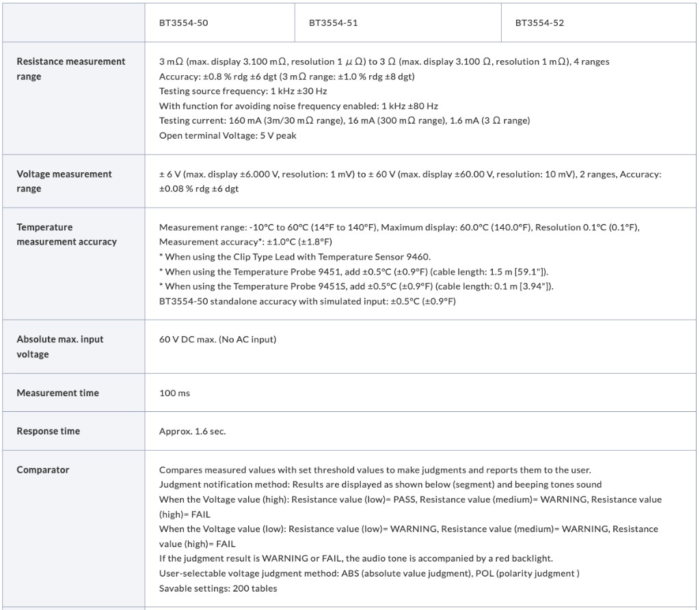Click the 100 ms measurement time value
Screen dimensions: 700x610
(174, 393)
